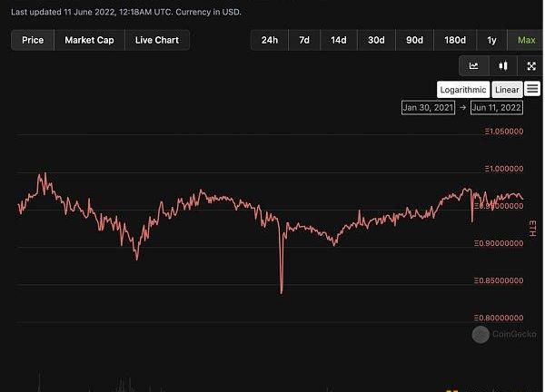Set time range to 24h
The image size is (545, 392).
coord(270,40)
